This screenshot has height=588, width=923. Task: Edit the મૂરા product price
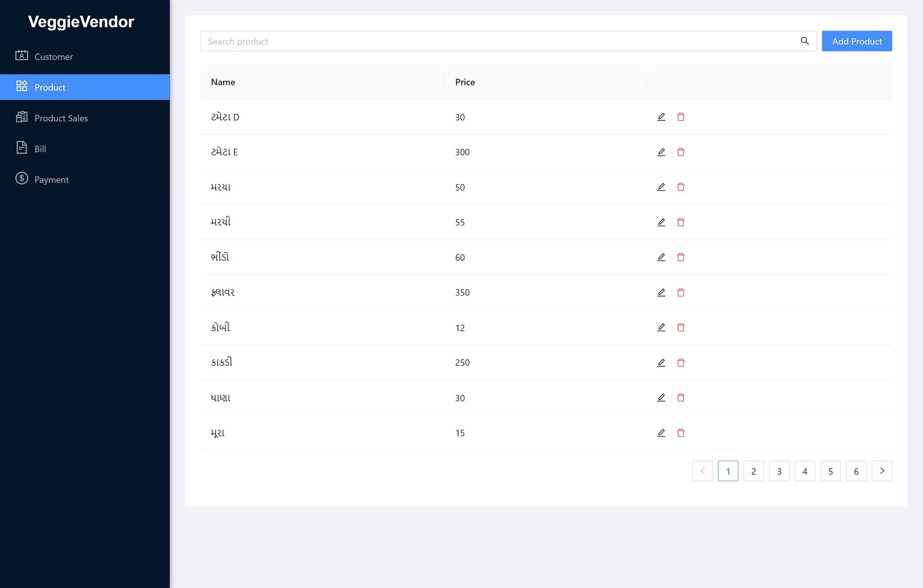[661, 432]
